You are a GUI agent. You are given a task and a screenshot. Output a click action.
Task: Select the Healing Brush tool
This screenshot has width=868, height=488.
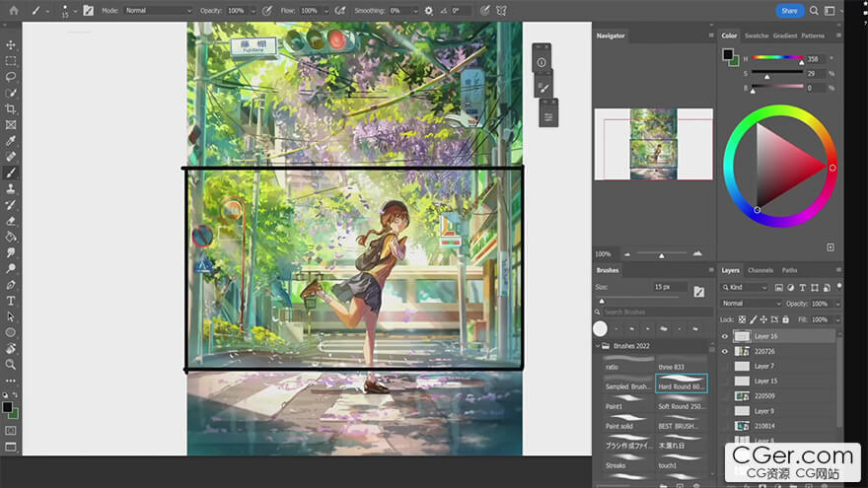coord(11,157)
